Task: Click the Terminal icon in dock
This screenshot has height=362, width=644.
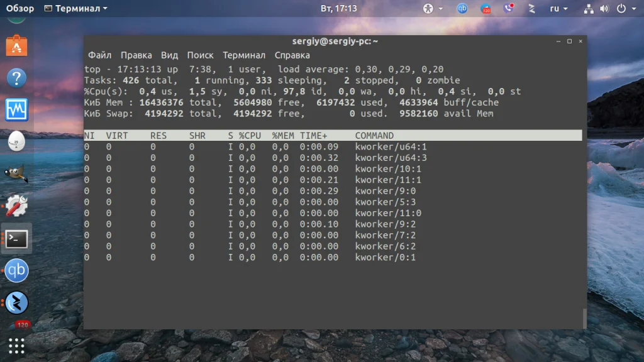Action: click(16, 239)
